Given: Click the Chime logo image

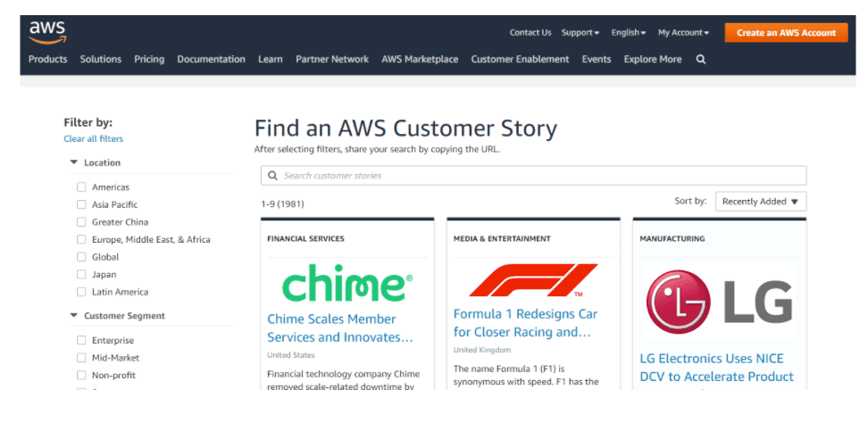Looking at the screenshot, I should pyautogui.click(x=347, y=283).
